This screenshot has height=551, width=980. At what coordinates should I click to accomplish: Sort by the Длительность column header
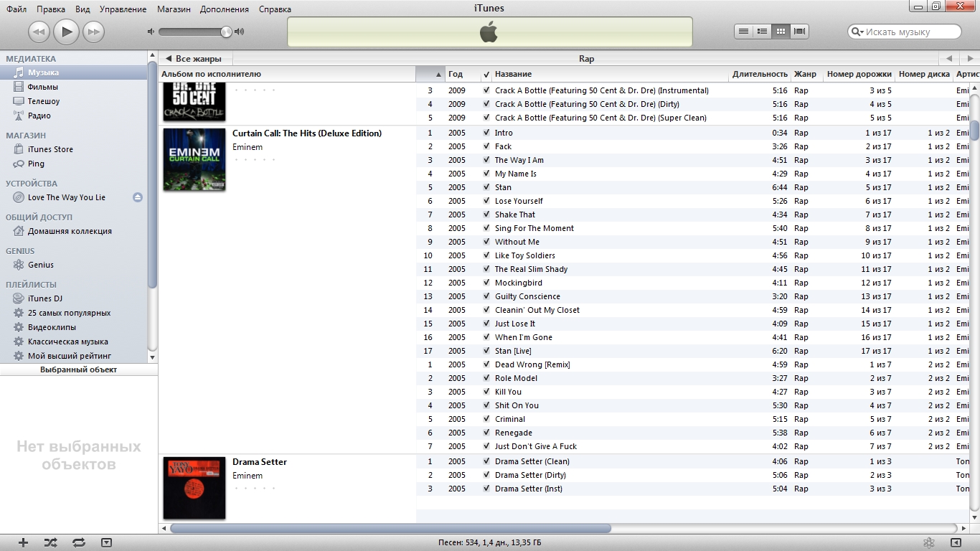click(x=760, y=74)
